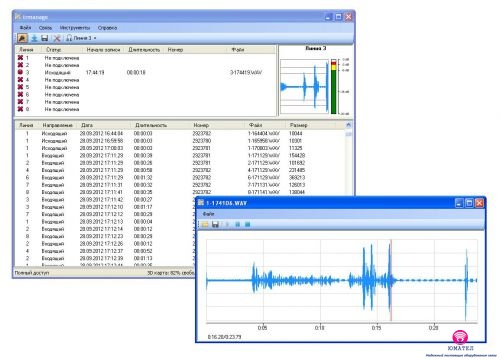Click the blue download arrow icon
This screenshot has width=500, height=360.
point(34,38)
